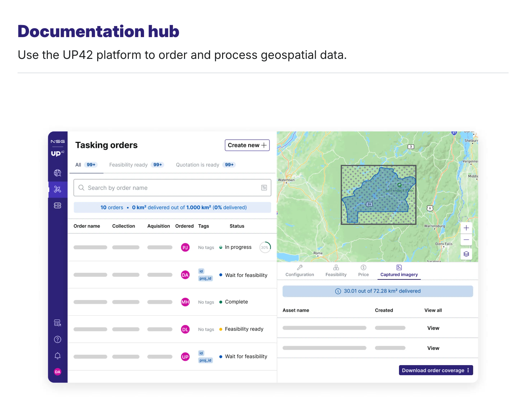
Task: Switch to Feasibility ready tab
Action: tap(137, 165)
